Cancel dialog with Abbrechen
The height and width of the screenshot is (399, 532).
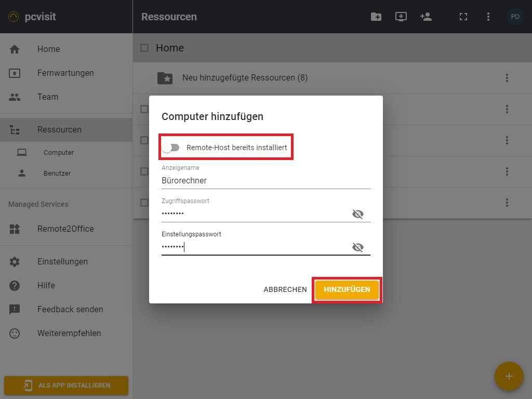(x=285, y=289)
